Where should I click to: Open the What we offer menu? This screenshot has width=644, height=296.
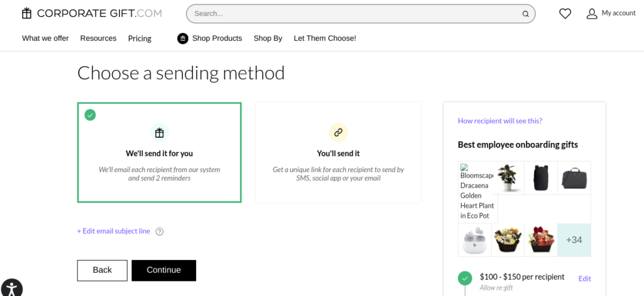45,38
